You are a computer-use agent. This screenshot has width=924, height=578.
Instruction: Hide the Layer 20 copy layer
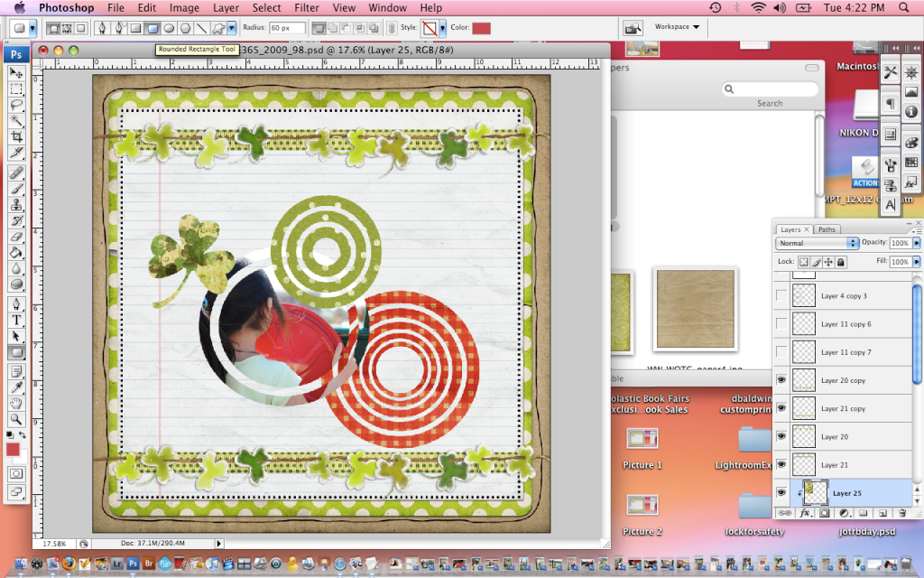pyautogui.click(x=781, y=380)
